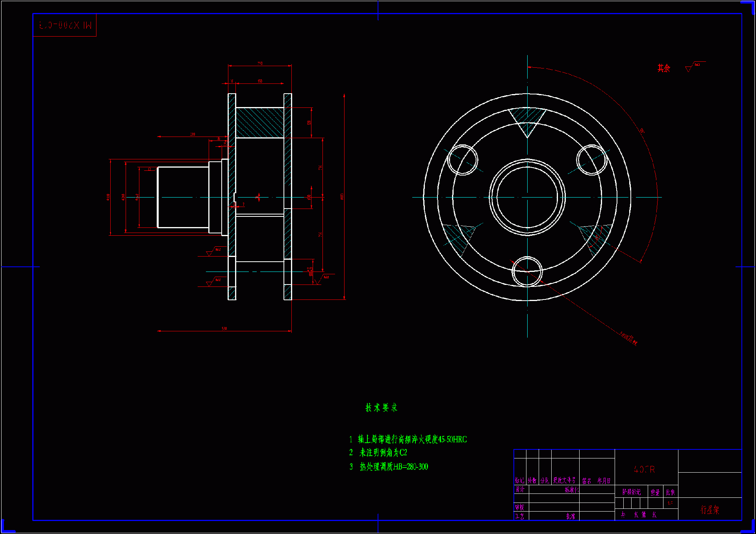Click the red drawing-number box at the top-left corner
Viewport: 756px width, 534px height.
point(65,25)
